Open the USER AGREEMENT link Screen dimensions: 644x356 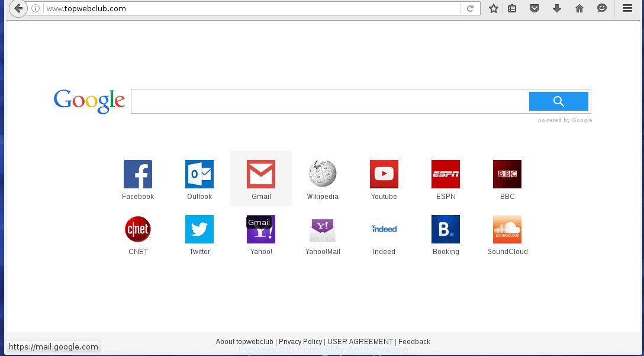coord(360,342)
